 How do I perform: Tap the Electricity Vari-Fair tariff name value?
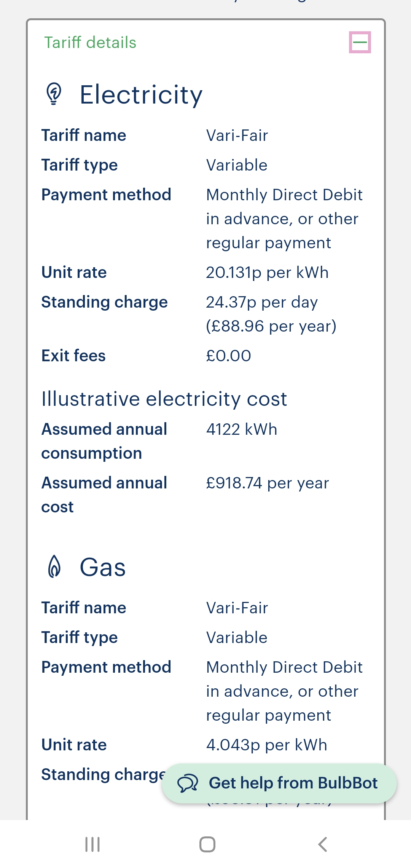pos(237,136)
